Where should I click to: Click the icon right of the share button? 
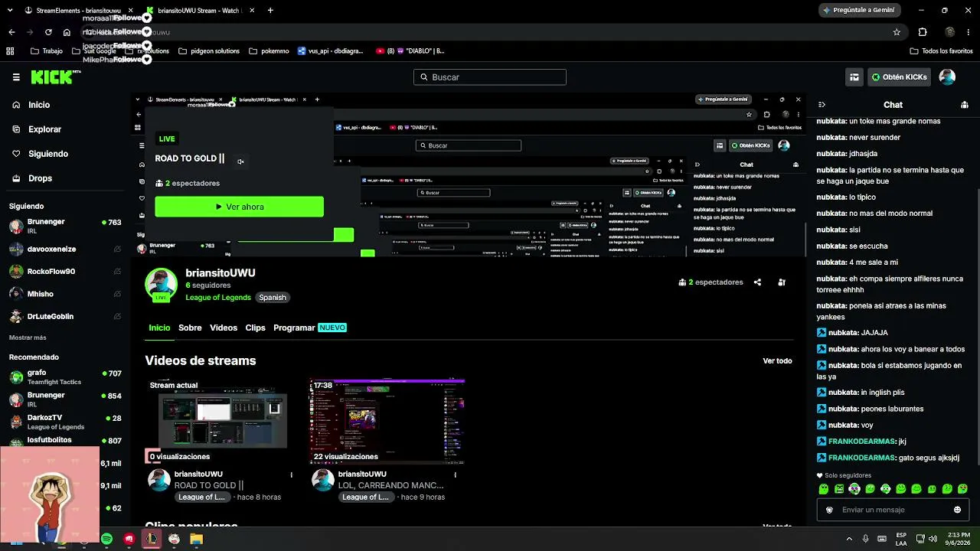click(x=782, y=282)
